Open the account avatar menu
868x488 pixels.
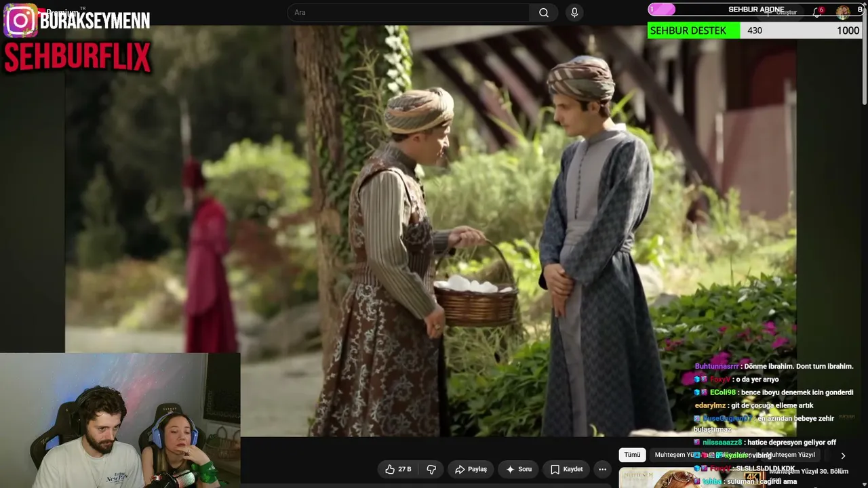843,12
